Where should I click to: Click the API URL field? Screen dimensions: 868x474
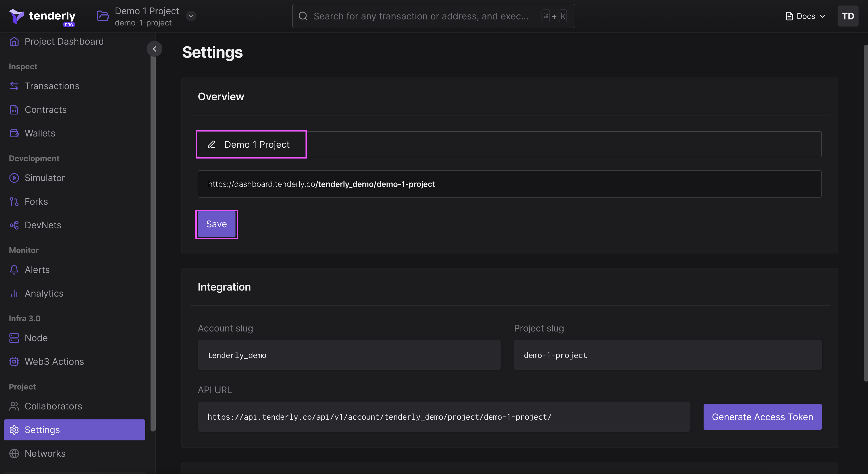[x=444, y=417]
